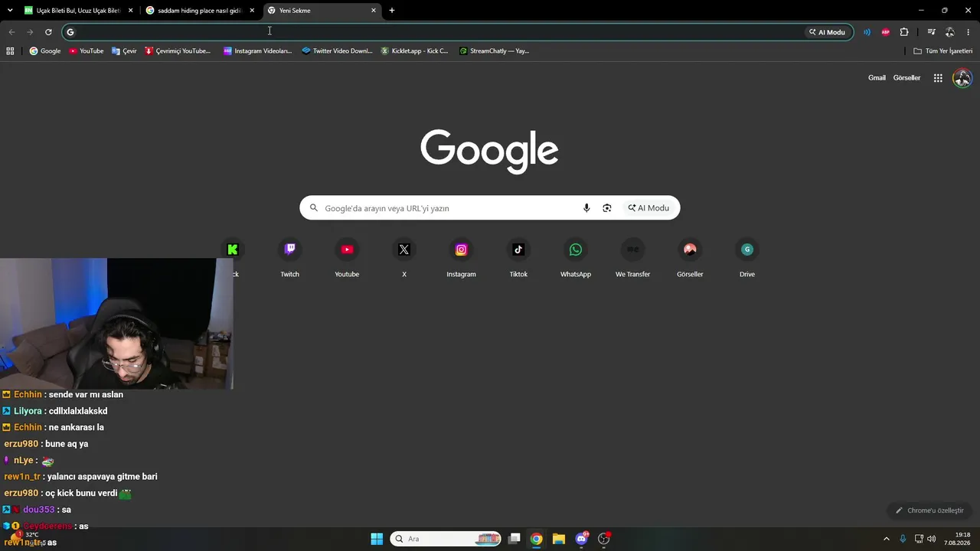
Task: Open the Kicklet.app bookmark
Action: 414,51
